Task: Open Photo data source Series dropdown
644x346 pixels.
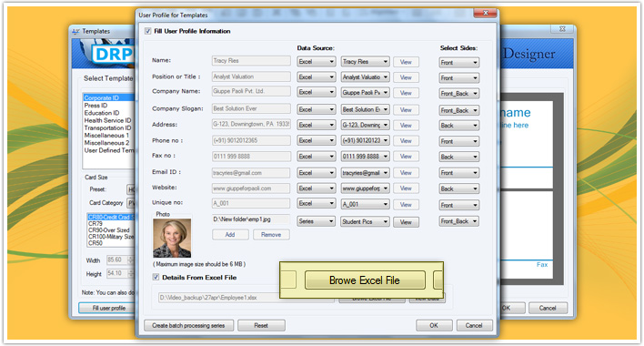Action: pos(317,221)
